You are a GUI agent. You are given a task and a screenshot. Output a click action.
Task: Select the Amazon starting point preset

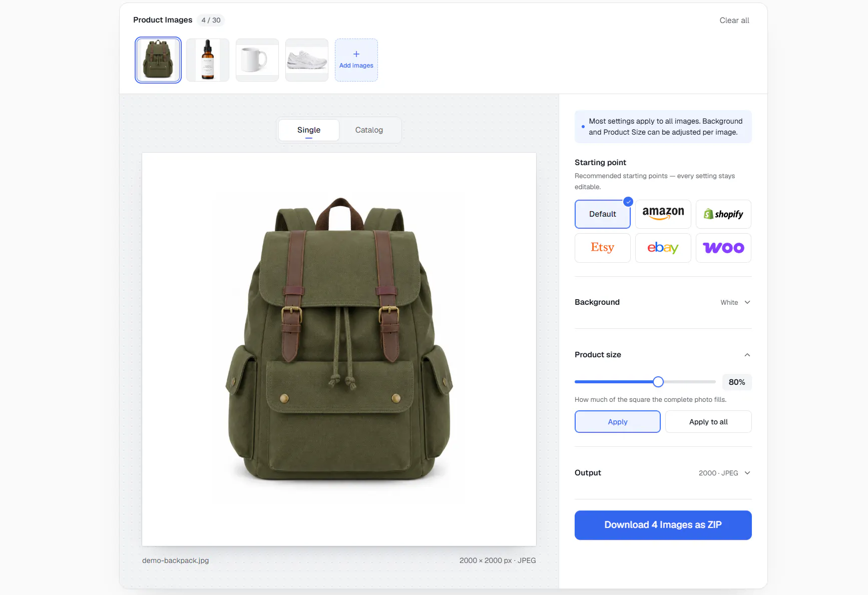tap(663, 214)
